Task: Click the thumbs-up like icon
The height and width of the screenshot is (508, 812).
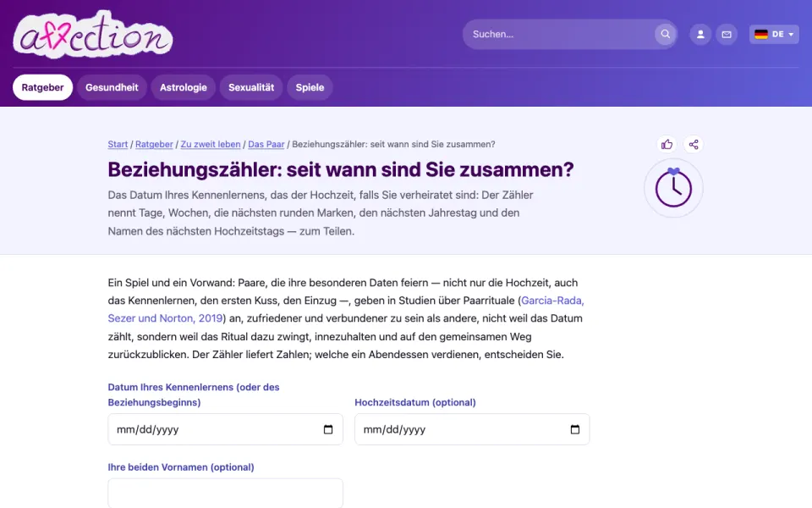Action: 667,144
